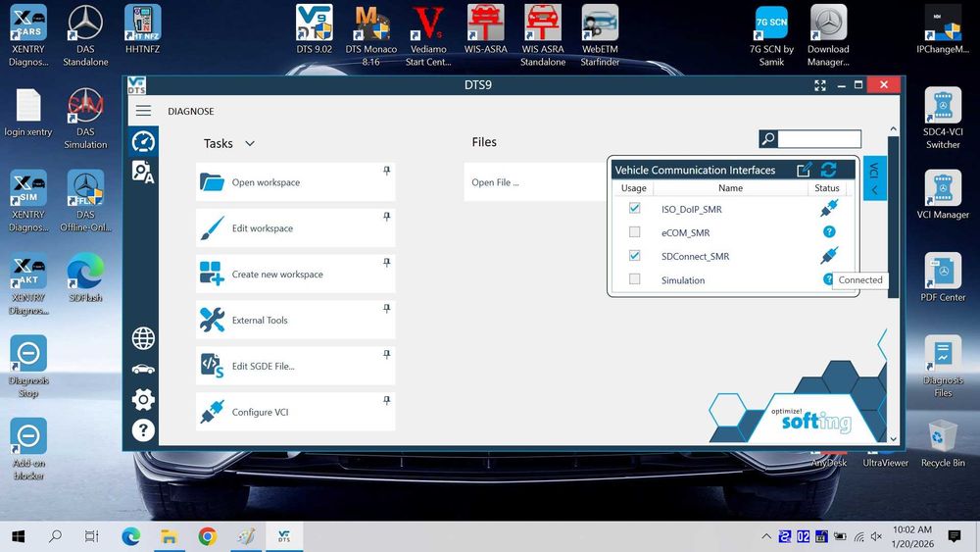Screen dimensions: 980x552
Task: Select the Diagnose gauge sidebar icon
Action: [x=143, y=142]
